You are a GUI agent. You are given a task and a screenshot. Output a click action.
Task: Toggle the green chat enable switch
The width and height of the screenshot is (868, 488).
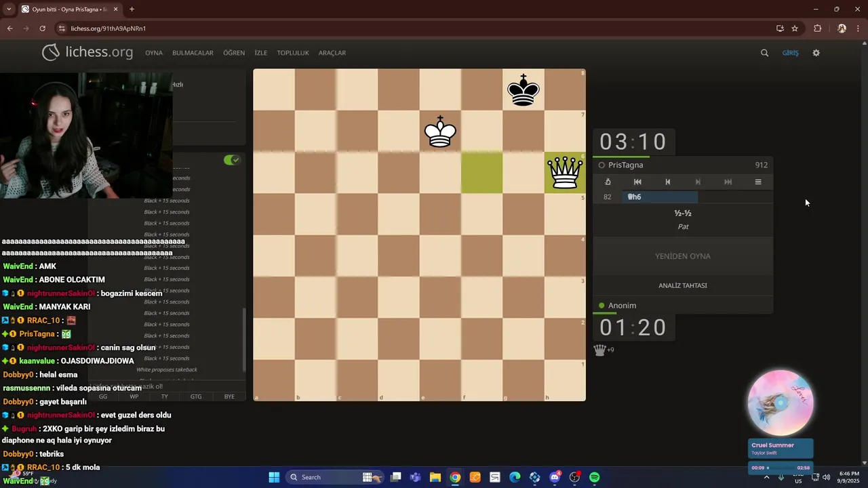[x=232, y=160]
